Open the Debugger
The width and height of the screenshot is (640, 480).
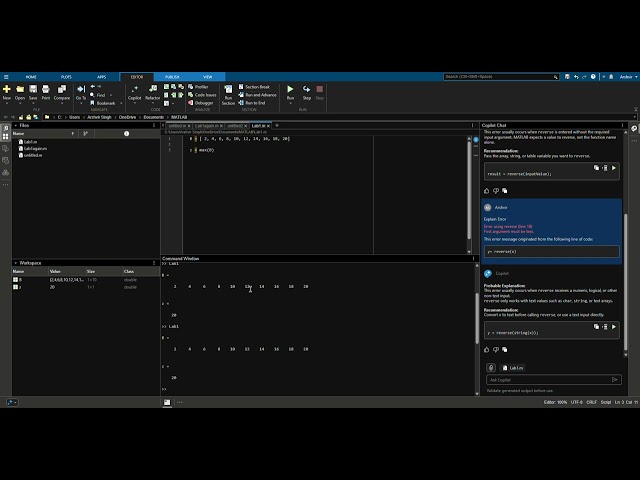(x=200, y=103)
